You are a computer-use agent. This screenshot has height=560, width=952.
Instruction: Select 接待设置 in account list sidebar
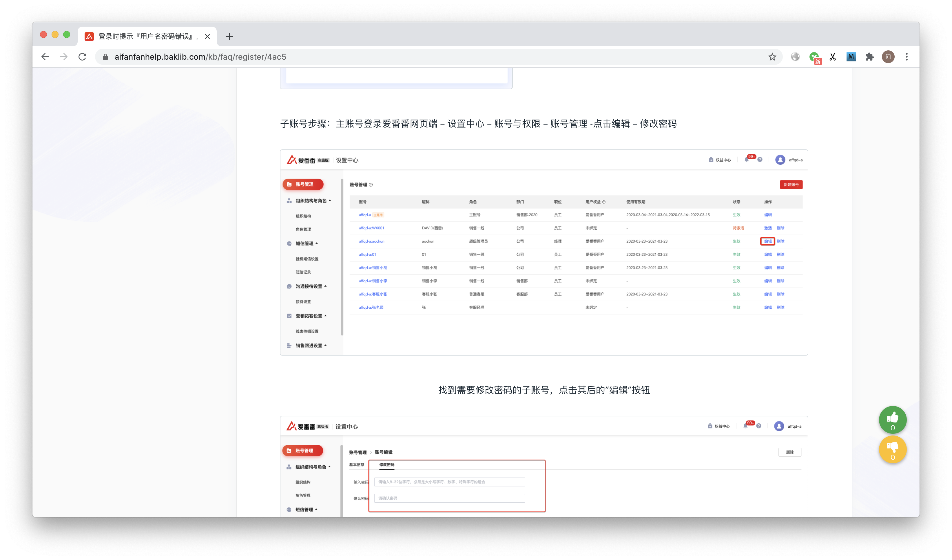pyautogui.click(x=303, y=302)
